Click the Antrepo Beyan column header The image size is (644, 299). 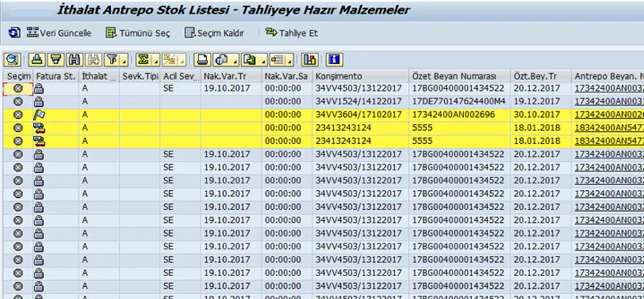(x=608, y=76)
